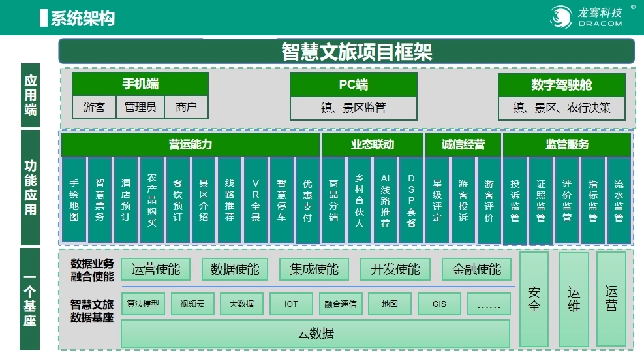Click the 云数据 bar
The width and height of the screenshot is (644, 361).
[x=315, y=334]
